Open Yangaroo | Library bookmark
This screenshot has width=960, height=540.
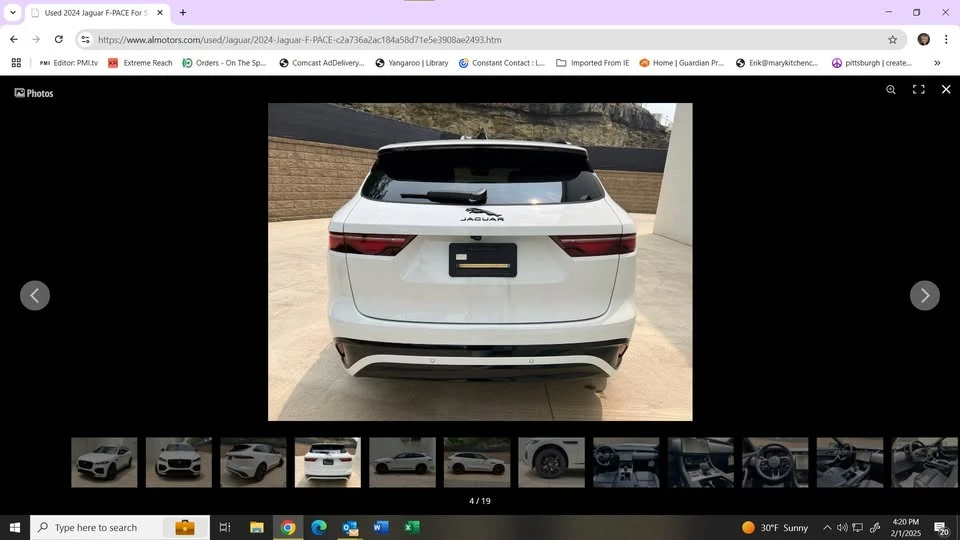[x=411, y=62]
